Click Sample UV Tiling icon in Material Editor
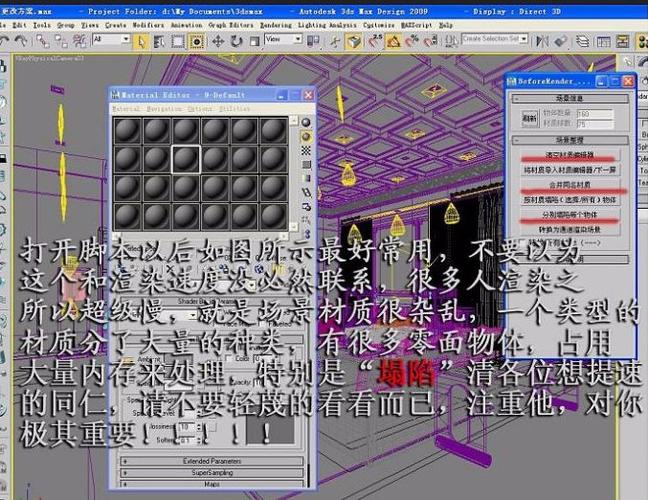 pos(306,164)
